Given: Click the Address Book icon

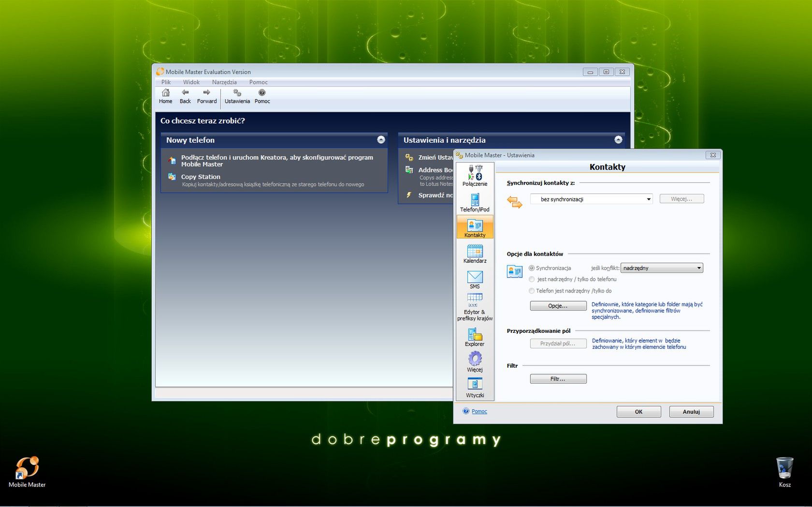Looking at the screenshot, I should tap(409, 170).
